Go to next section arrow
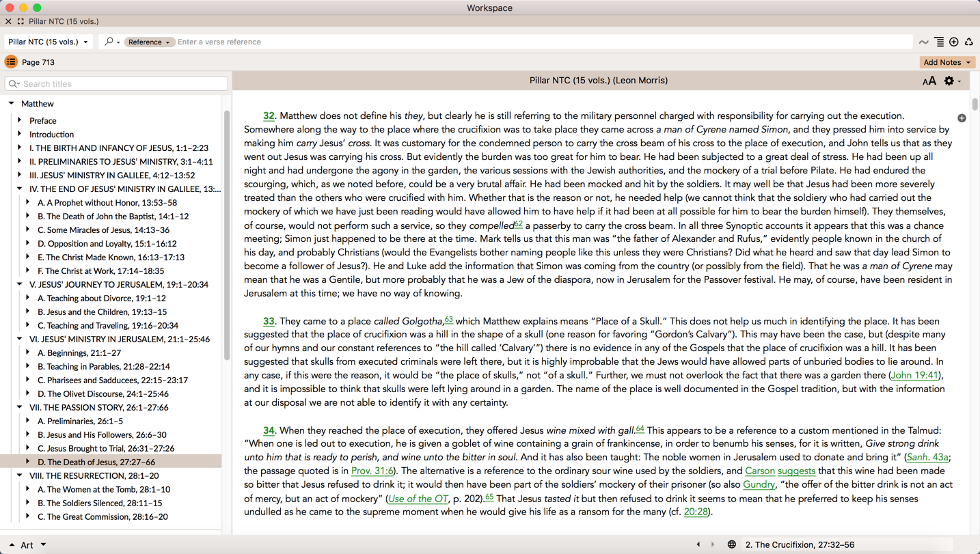Image resolution: width=980 pixels, height=554 pixels. pos(713,544)
